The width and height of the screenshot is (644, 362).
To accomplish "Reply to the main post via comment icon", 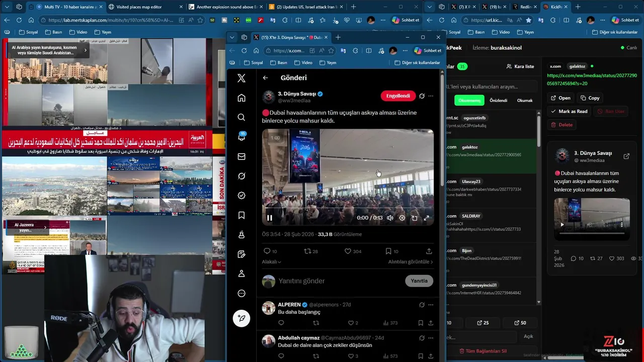I will pyautogui.click(x=267, y=251).
